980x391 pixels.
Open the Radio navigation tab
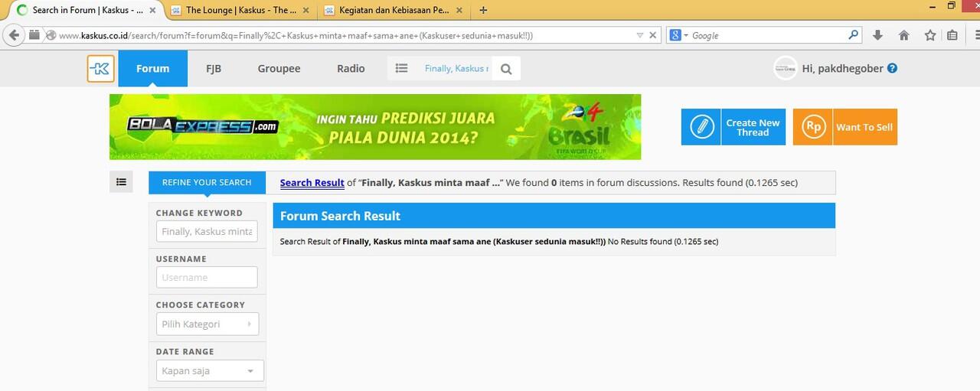[x=351, y=68]
